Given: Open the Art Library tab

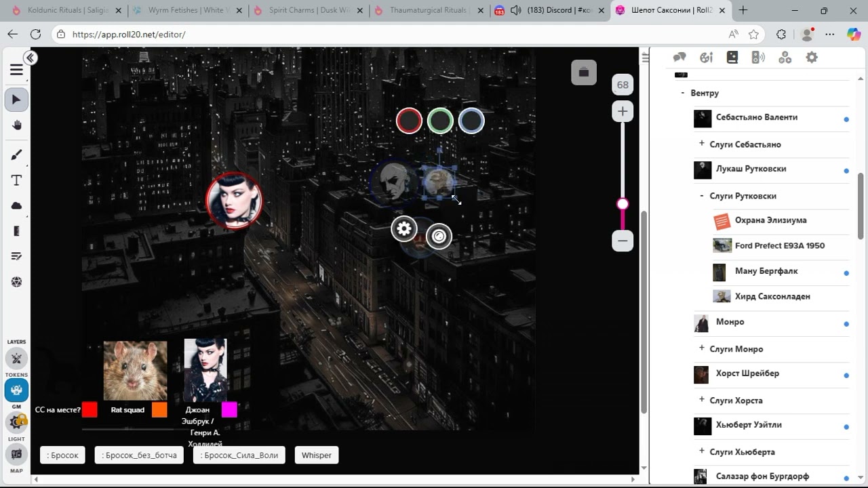Looking at the screenshot, I should click(x=706, y=58).
